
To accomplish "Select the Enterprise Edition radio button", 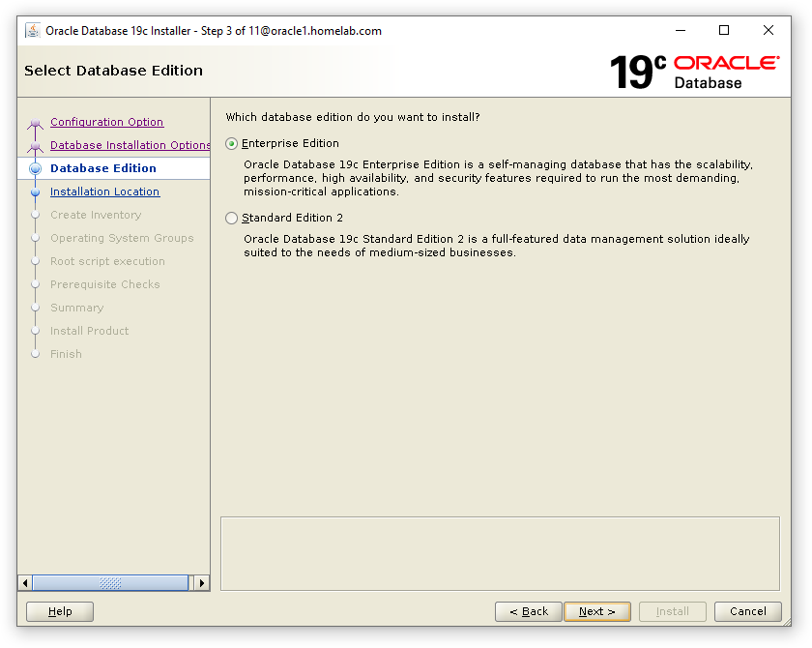I will click(x=231, y=142).
